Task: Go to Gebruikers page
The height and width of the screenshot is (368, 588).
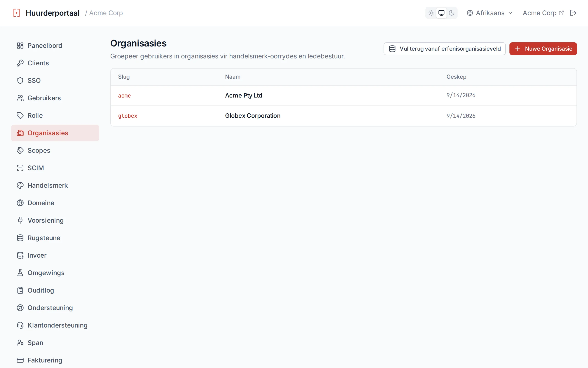Action: point(55,98)
